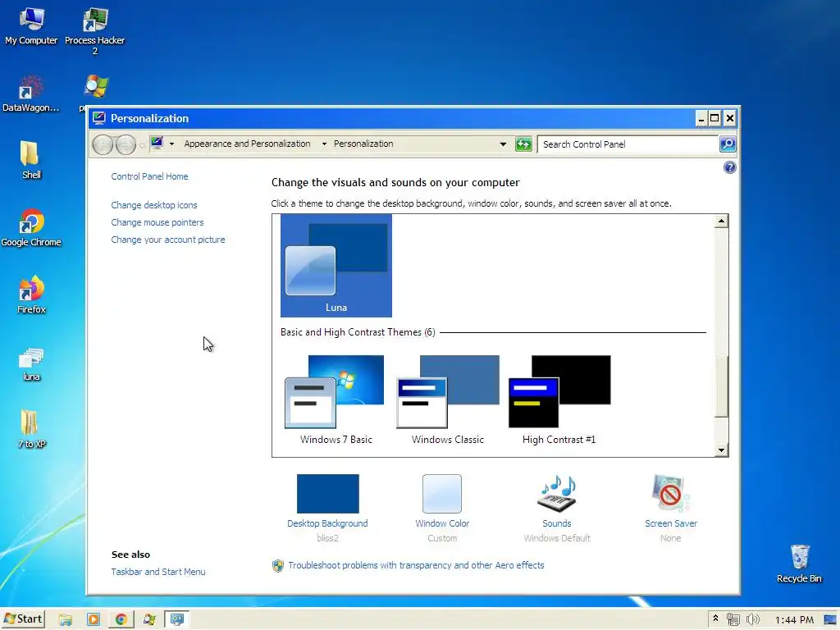Show hidden system tray icons
Image resolution: width=840 pixels, height=630 pixels.
tap(715, 619)
